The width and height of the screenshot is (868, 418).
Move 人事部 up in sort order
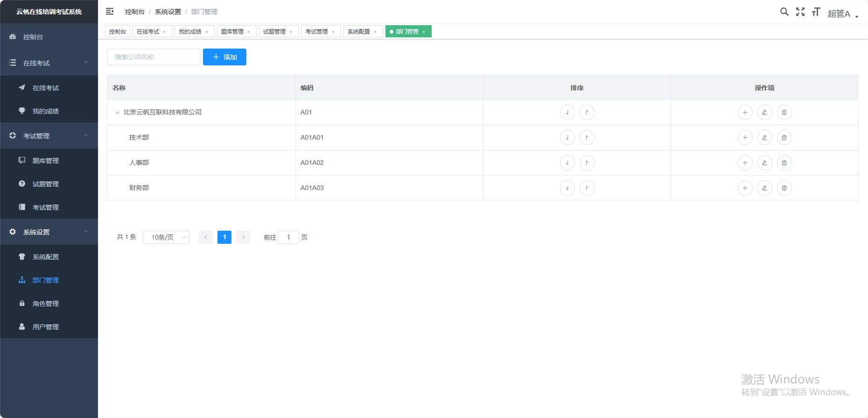[x=587, y=163]
